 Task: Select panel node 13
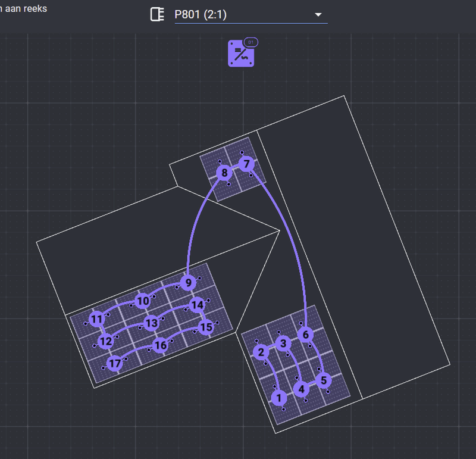click(x=152, y=323)
